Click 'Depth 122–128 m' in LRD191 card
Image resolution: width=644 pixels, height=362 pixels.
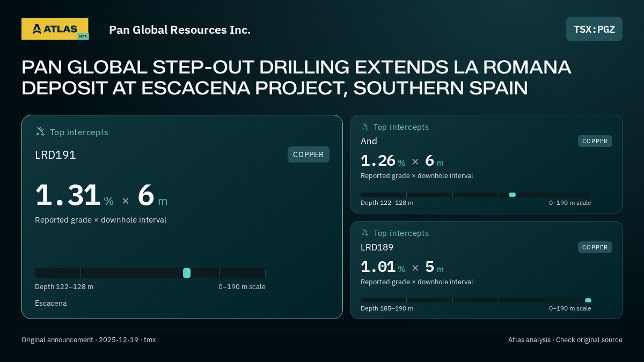click(x=64, y=287)
